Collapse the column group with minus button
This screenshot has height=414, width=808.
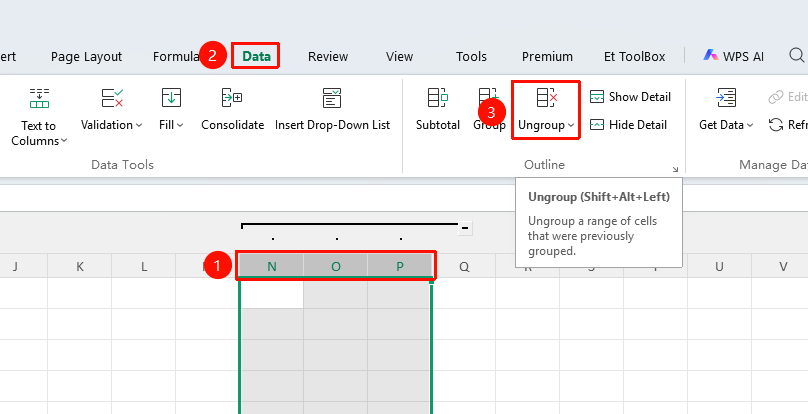coord(465,227)
